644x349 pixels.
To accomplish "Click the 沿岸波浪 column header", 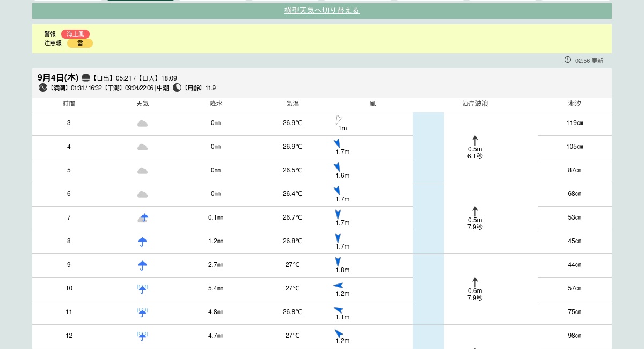I will point(475,104).
